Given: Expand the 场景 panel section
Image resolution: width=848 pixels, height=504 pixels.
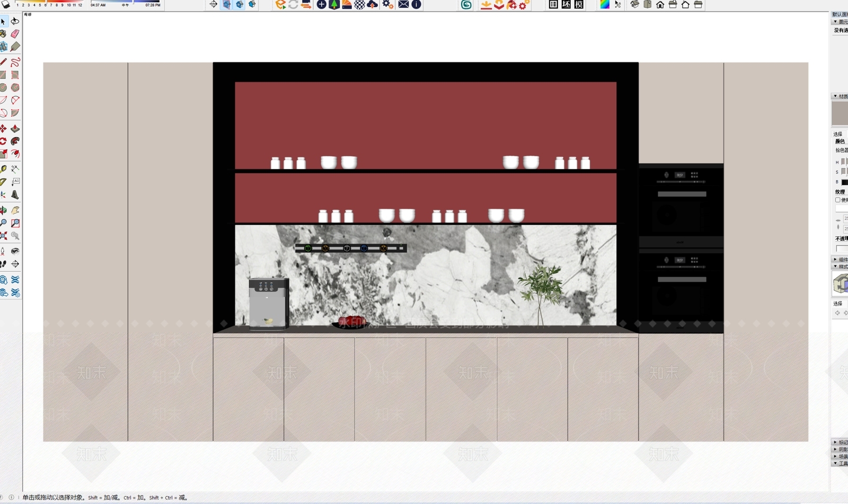Looking at the screenshot, I should click(x=840, y=456).
